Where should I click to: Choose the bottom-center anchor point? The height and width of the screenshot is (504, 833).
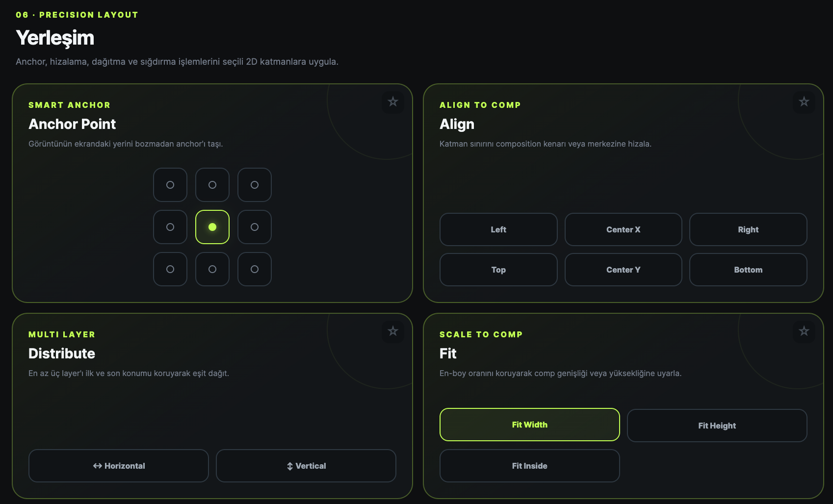tap(212, 269)
